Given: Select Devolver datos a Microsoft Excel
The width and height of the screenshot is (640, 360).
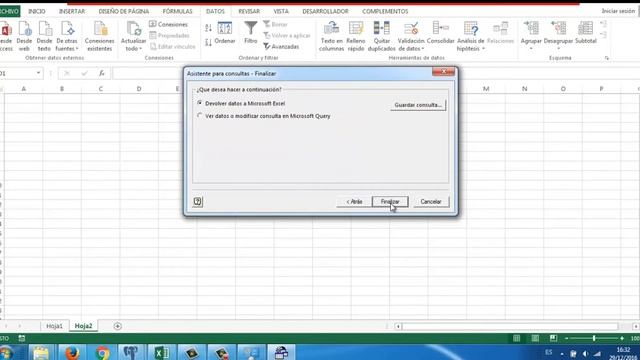Looking at the screenshot, I should [200, 103].
